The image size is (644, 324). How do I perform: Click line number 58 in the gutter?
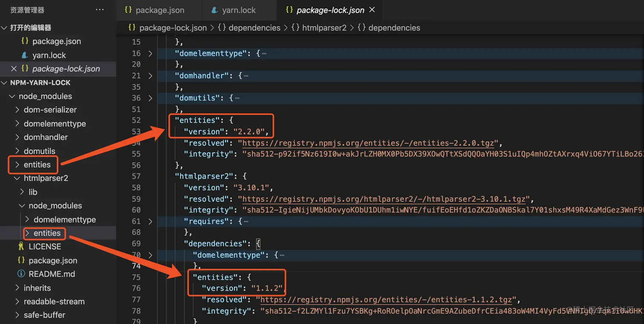[x=136, y=188]
